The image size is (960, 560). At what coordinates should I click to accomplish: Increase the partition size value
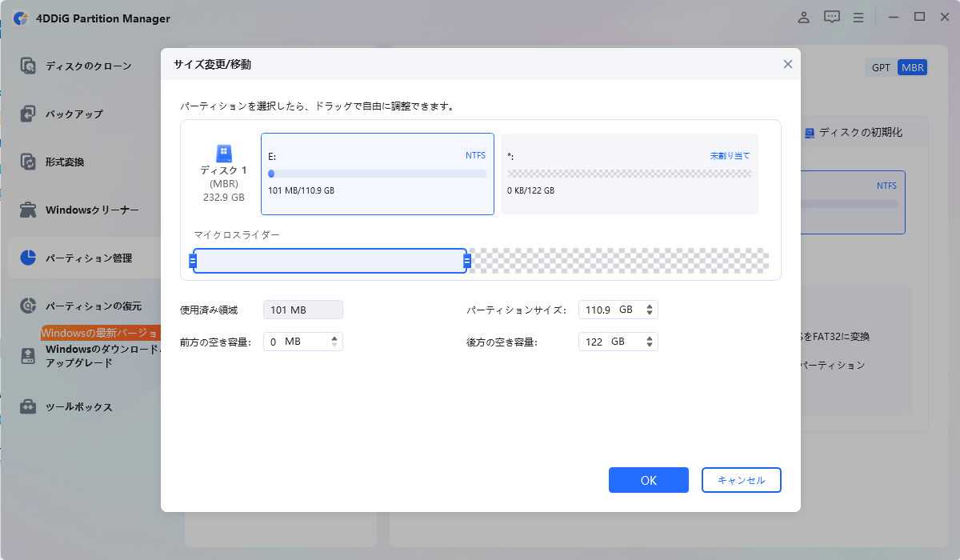click(x=650, y=306)
